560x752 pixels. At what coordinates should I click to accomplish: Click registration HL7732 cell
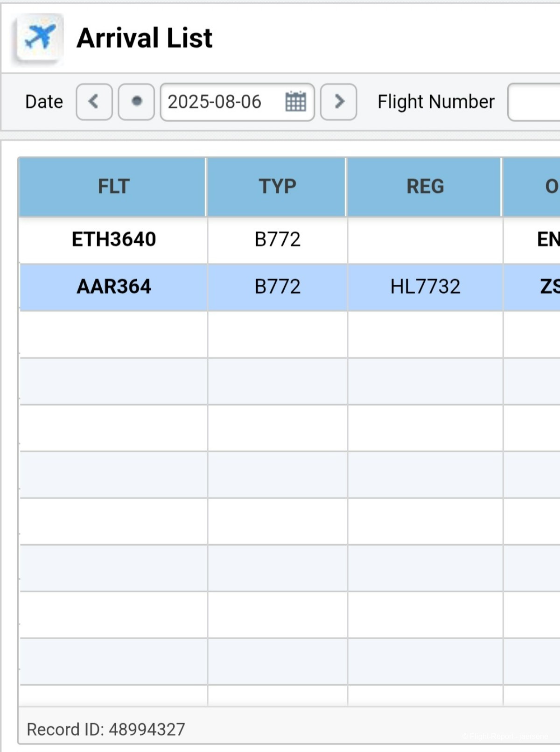point(425,287)
